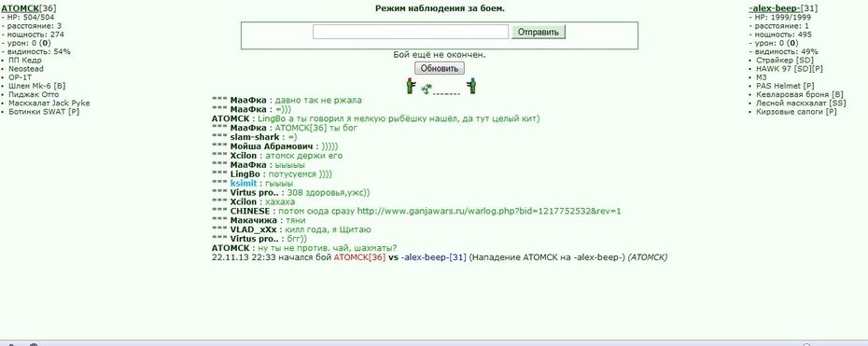Image resolution: width=868 pixels, height=346 pixels.
Task: Click the ksimit username in chat
Action: pyautogui.click(x=244, y=184)
